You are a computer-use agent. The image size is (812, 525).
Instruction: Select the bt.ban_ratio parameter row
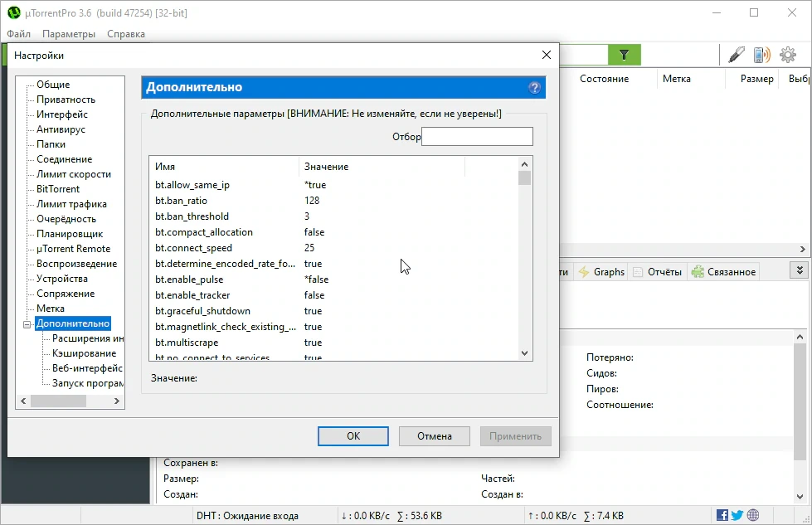333,201
